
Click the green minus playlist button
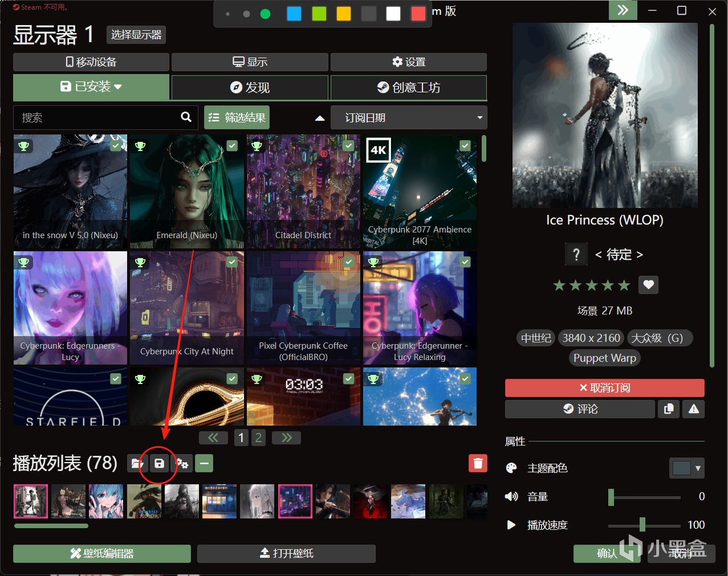[x=204, y=463]
